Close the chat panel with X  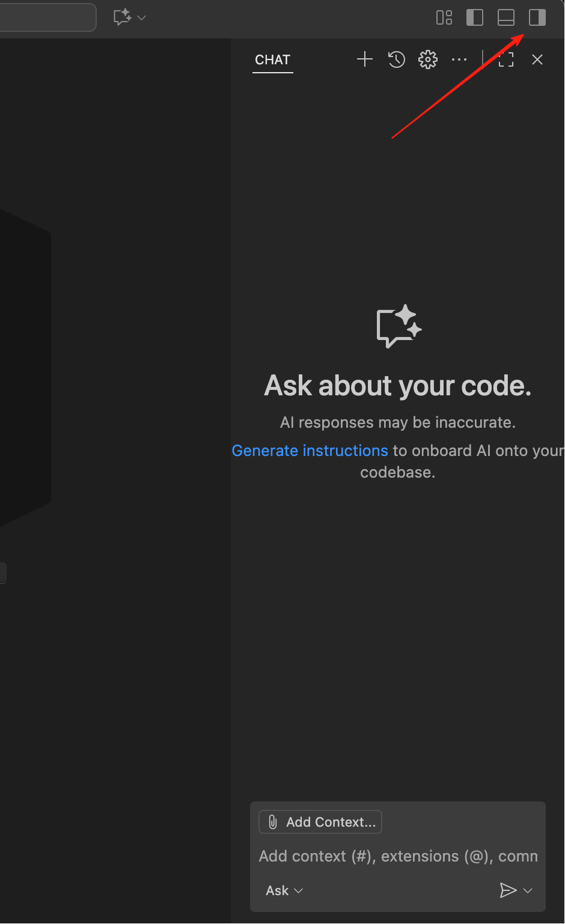click(537, 59)
